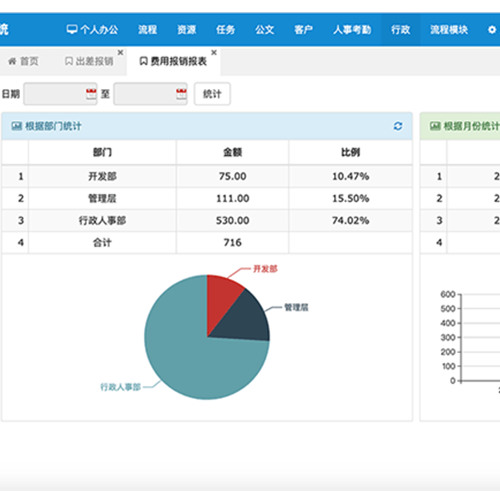Click the 金额 column header

(x=232, y=152)
